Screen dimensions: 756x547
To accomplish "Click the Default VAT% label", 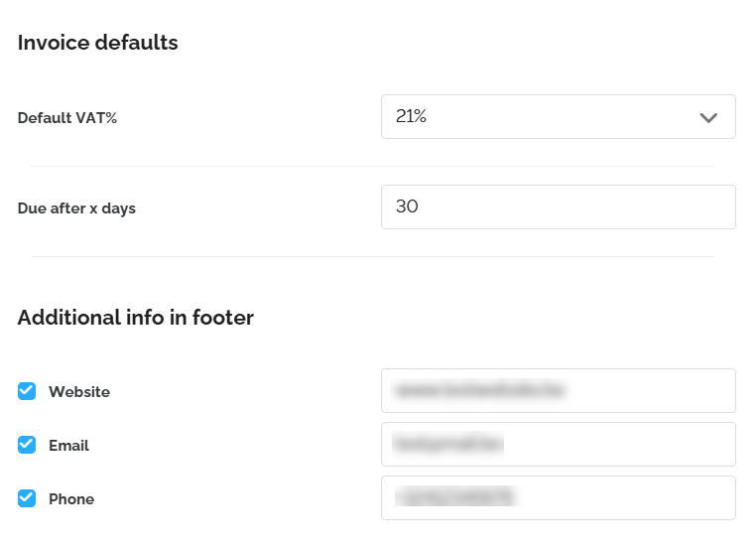I will 67,118.
